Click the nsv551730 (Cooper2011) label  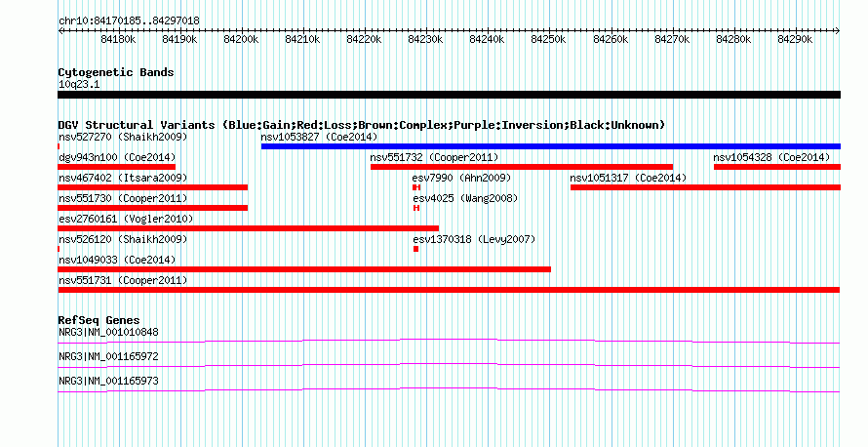click(123, 198)
